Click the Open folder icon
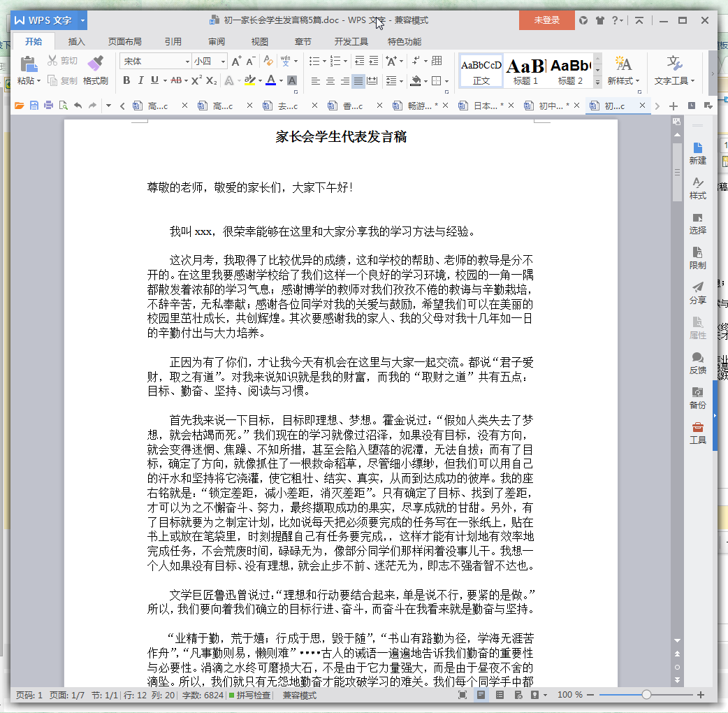This screenshot has width=728, height=713. click(x=19, y=106)
